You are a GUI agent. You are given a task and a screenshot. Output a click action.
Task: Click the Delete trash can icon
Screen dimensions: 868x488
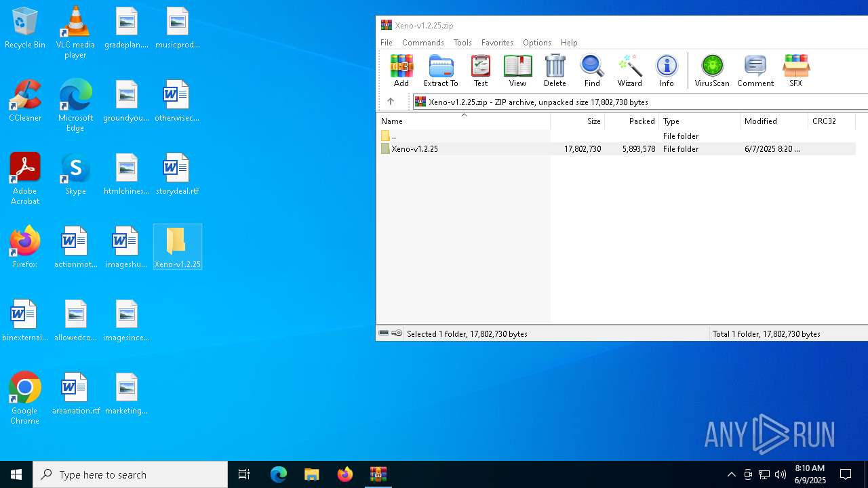[x=555, y=70]
